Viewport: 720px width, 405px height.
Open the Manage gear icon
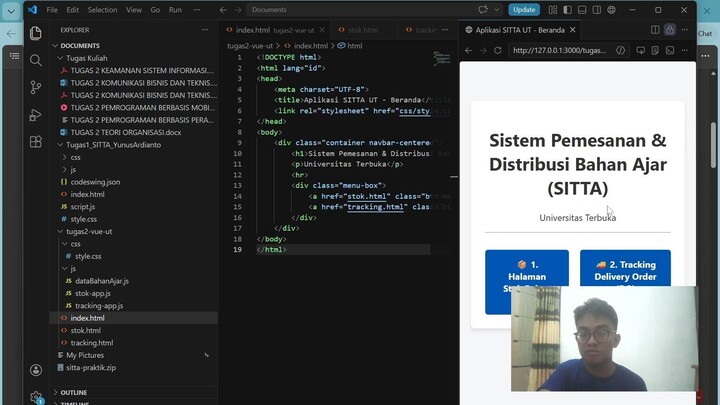tap(36, 397)
